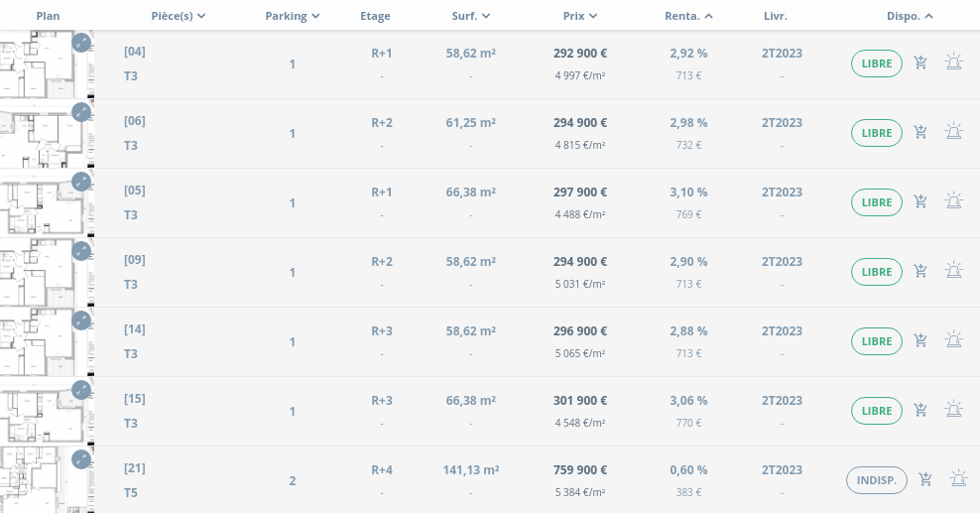This screenshot has width=980, height=513.
Task: Add lot [14] to the cart
Action: click(x=920, y=341)
